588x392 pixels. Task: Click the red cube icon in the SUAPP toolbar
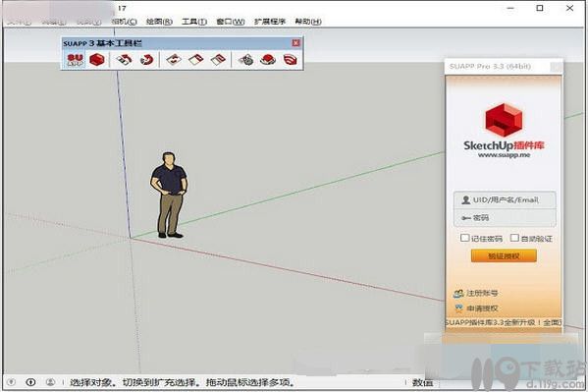(97, 60)
